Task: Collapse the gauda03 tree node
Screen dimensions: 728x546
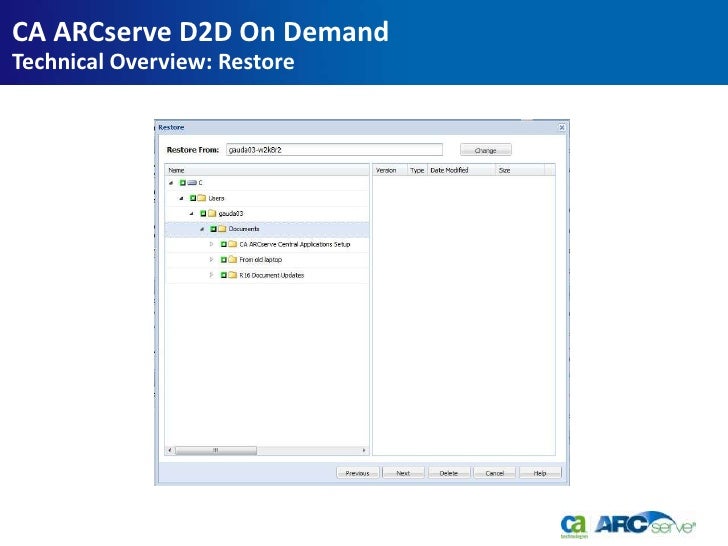Action: click(192, 214)
